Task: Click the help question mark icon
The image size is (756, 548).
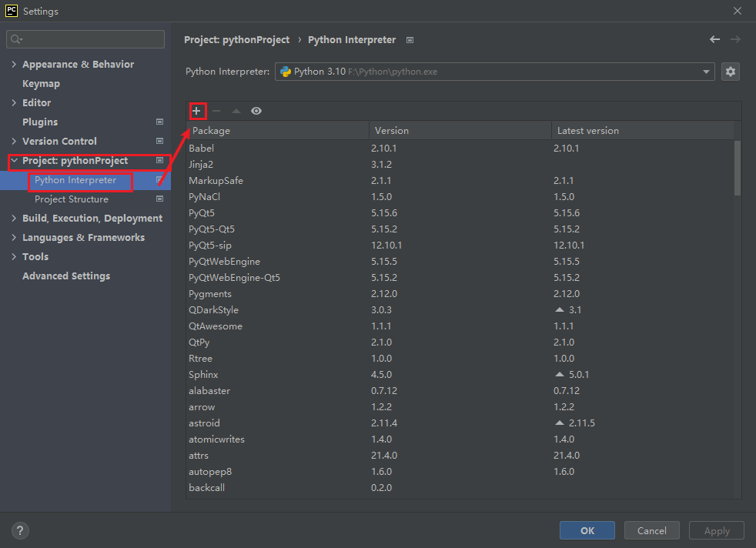Action: 21,530
